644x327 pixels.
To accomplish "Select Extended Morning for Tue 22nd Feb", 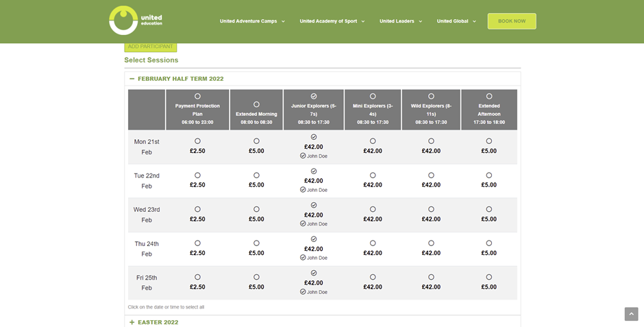I will click(256, 175).
